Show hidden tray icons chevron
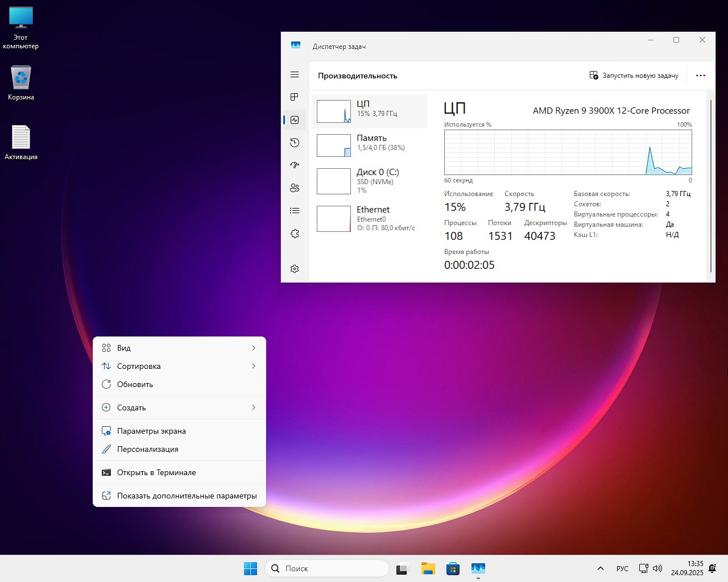Screen dimensions: 728x582 pyautogui.click(x=600, y=568)
